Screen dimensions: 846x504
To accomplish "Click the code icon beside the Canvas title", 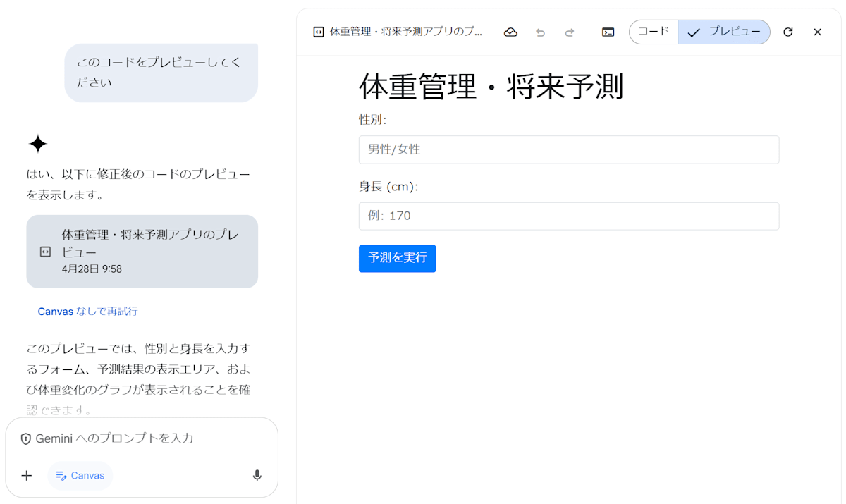I will 319,32.
